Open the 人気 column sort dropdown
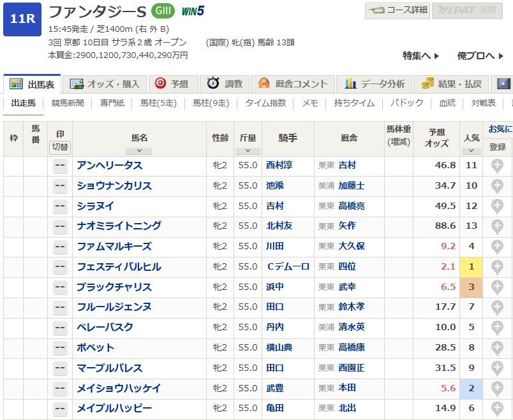 coord(471,151)
